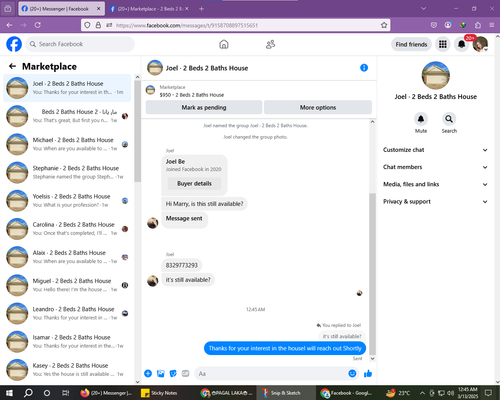Click chat messages vertical scrollbar
Image resolution: width=500 pixels, height=400 pixels.
[372, 273]
